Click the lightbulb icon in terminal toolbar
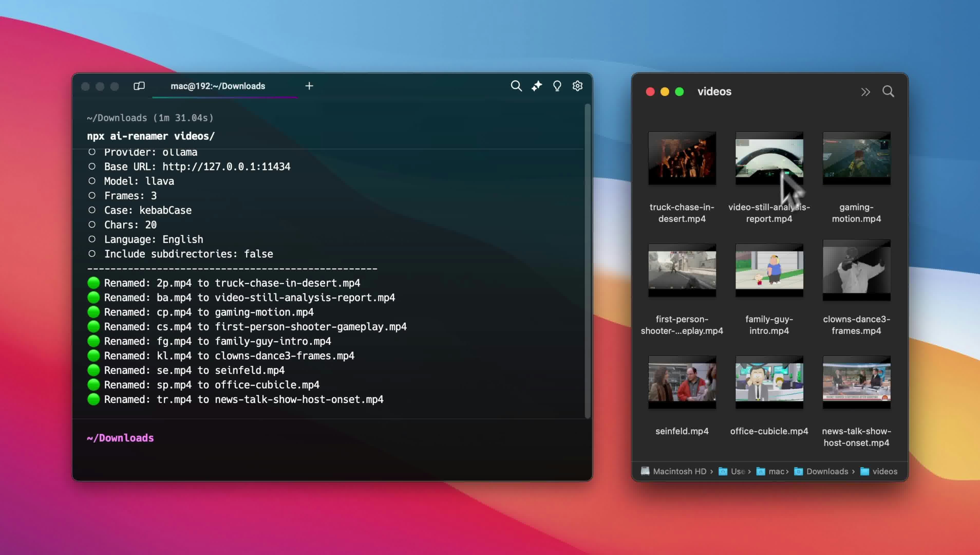 (x=557, y=86)
